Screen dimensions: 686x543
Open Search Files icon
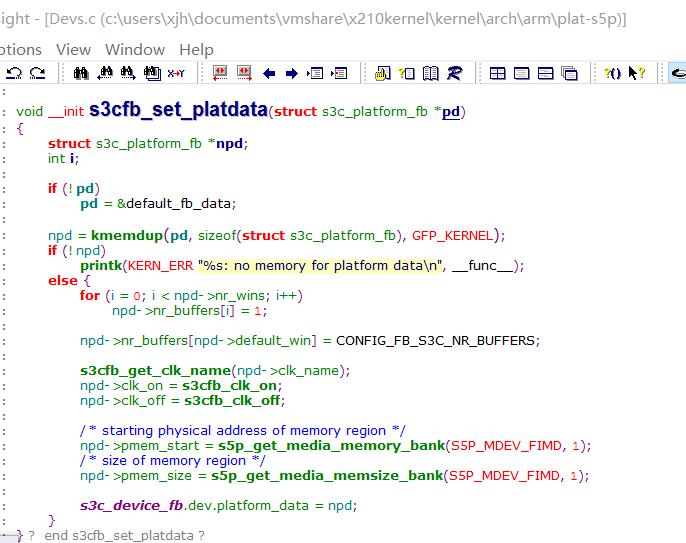[152, 73]
